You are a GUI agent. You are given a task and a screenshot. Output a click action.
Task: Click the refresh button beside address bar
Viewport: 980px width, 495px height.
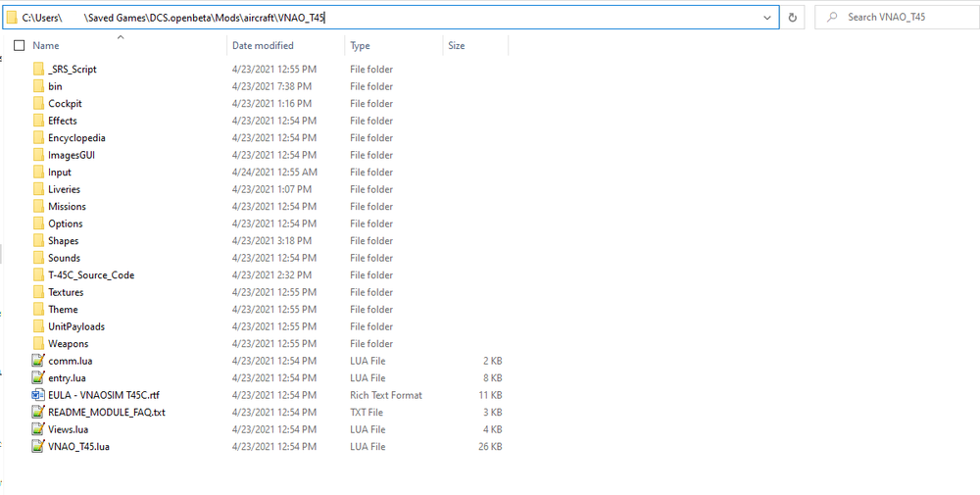click(x=793, y=18)
